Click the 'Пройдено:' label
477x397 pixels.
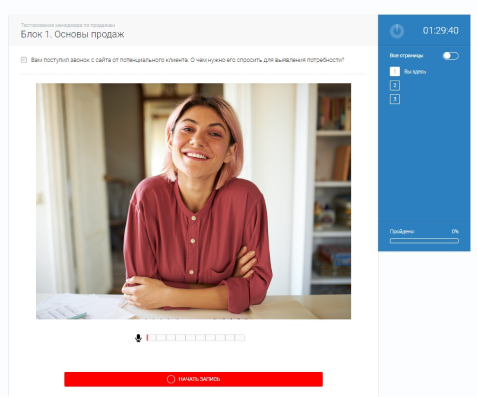click(x=402, y=231)
